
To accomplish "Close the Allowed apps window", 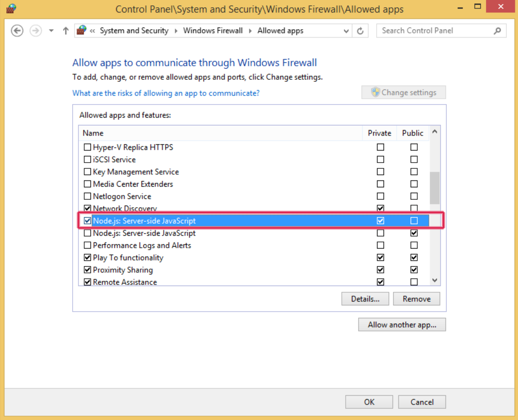I will [501, 6].
